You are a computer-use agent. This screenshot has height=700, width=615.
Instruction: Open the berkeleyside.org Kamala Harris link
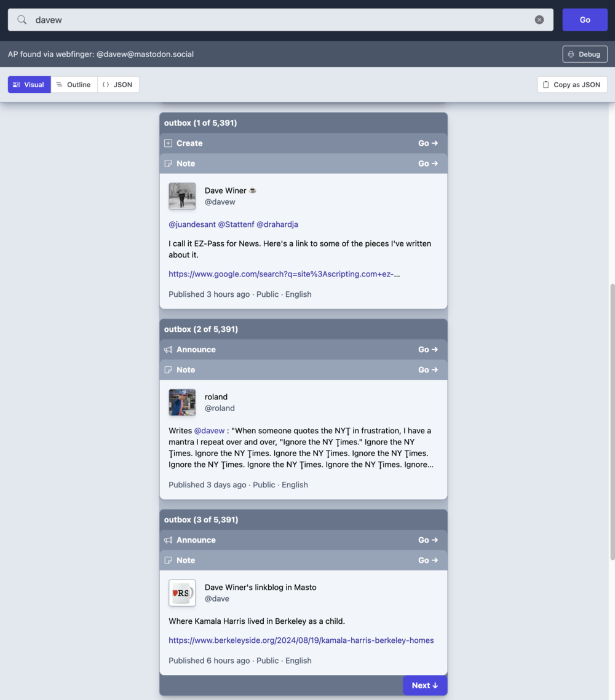click(x=301, y=640)
